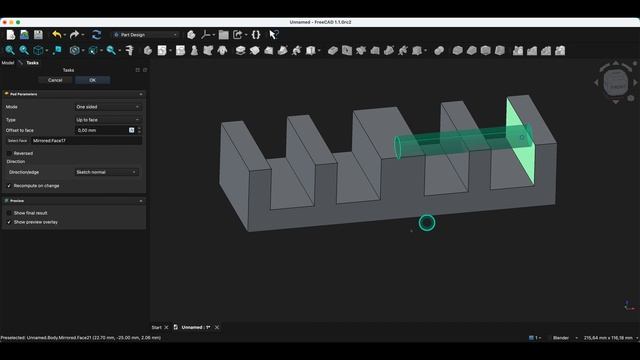This screenshot has height=360, width=640.
Task: Switch to the Tasks tab
Action: click(32, 63)
